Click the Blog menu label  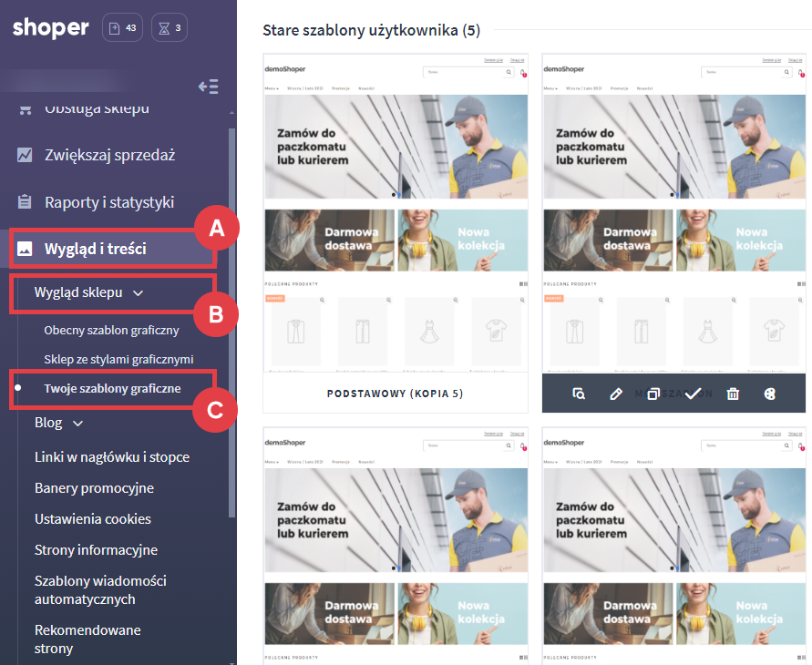pyautogui.click(x=48, y=423)
